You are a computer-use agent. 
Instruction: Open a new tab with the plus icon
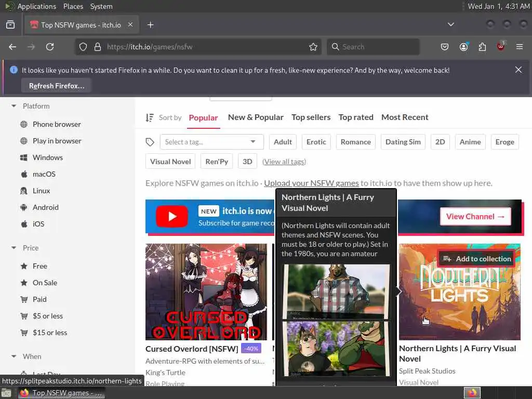tap(151, 25)
